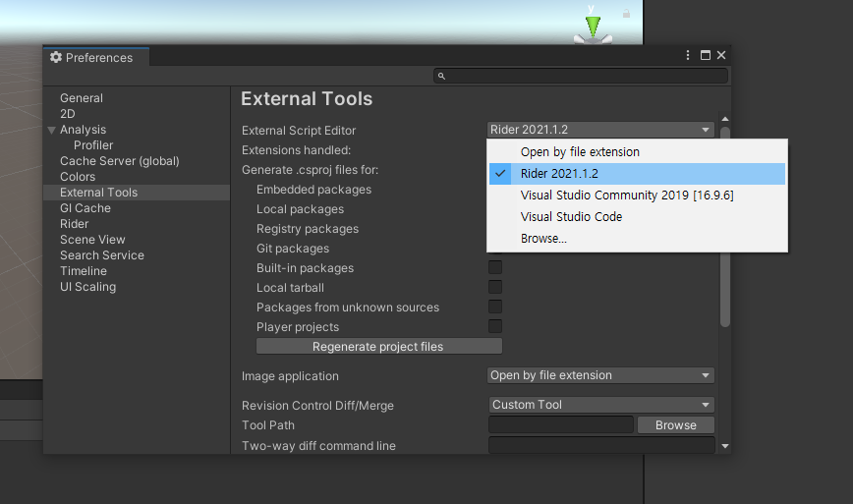Click the Extensions handled: label
The width and height of the screenshot is (853, 504).
[x=296, y=150]
